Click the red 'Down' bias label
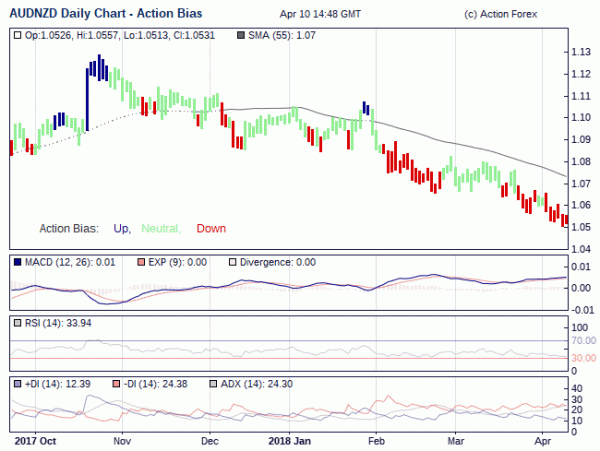 coord(211,228)
